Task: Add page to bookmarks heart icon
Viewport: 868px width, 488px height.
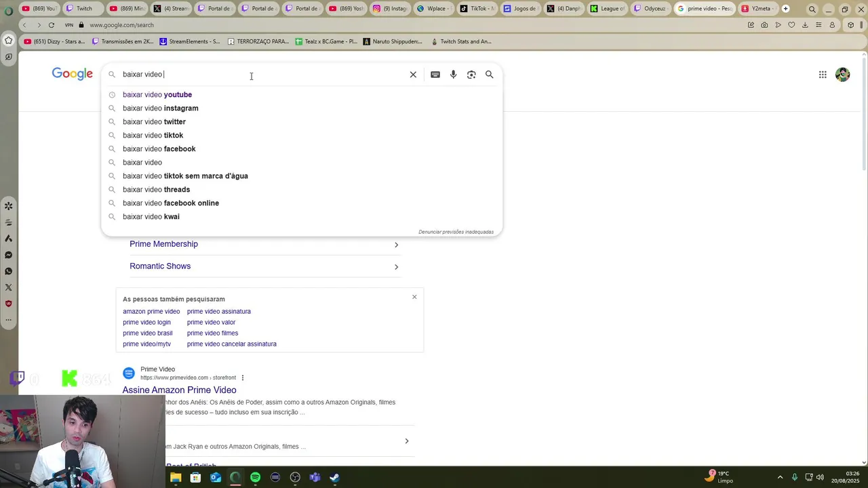Action: 791,25
